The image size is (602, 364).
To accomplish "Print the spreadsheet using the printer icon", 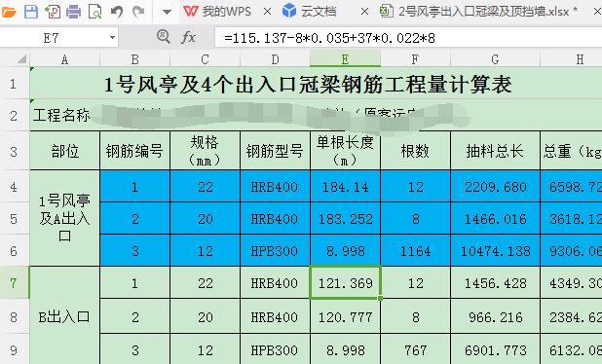I will (x=73, y=12).
